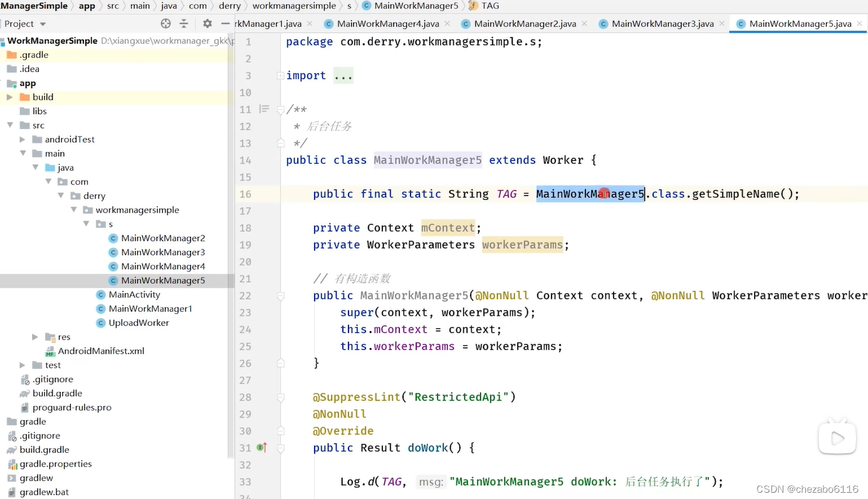Screen dimensions: 868x499
Task: Click the Collapse All icon in Project toolbar
Action: click(183, 23)
